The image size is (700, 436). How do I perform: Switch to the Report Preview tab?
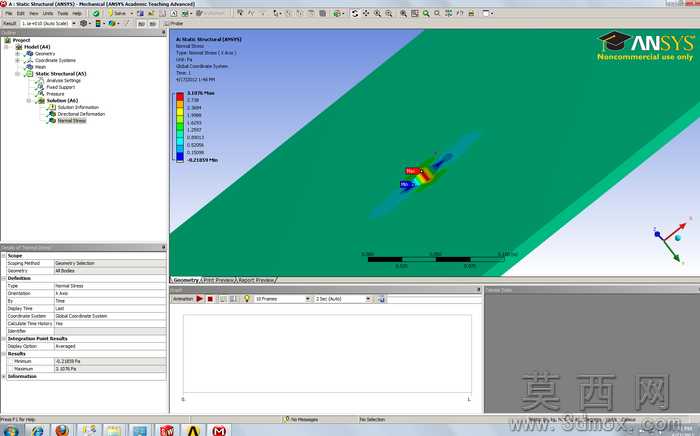[256, 280]
